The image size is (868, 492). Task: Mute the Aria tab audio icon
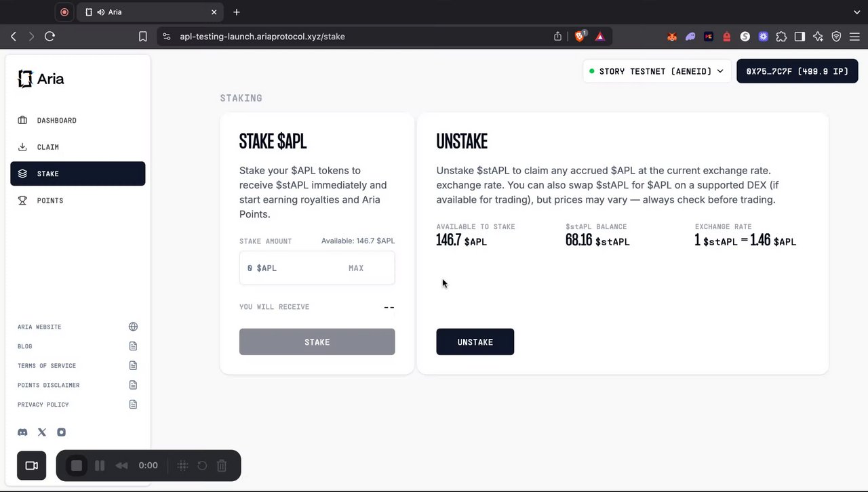tap(101, 12)
